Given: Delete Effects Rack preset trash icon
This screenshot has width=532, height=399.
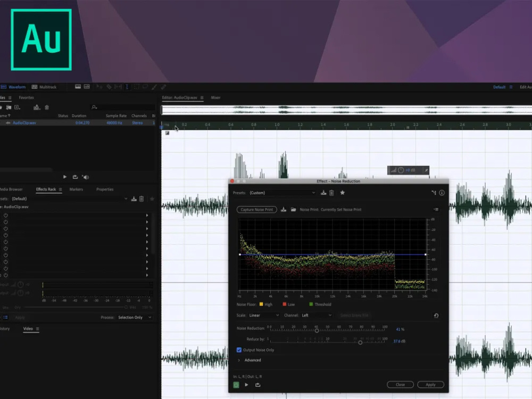Looking at the screenshot, I should click(x=142, y=199).
